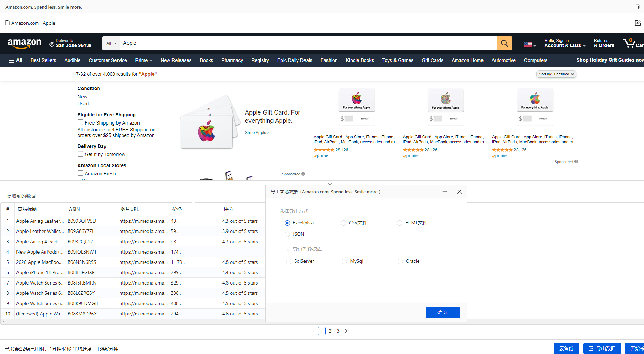Click the Shop Apple link
644x354 pixels.
pyautogui.click(x=257, y=133)
